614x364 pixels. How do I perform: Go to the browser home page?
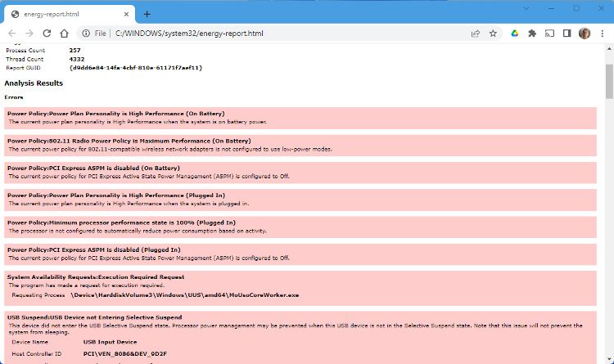65,34
